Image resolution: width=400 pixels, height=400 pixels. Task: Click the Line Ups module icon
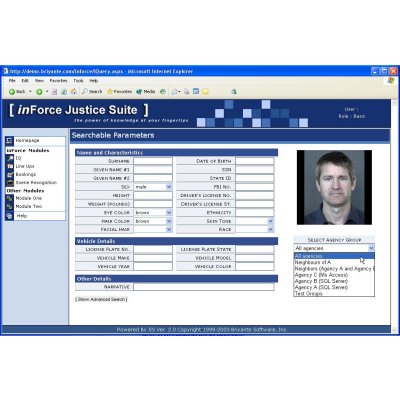tap(10, 166)
